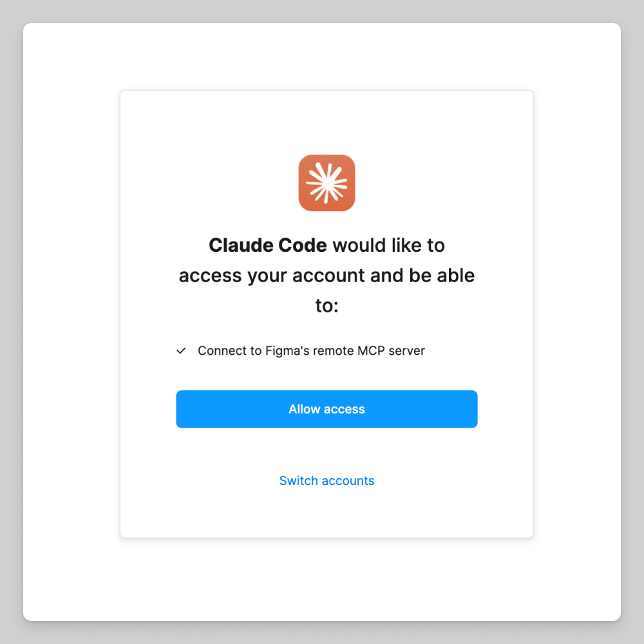The image size is (644, 644).
Task: Click the permission text about Figma's remote MCP server
Action: point(310,351)
